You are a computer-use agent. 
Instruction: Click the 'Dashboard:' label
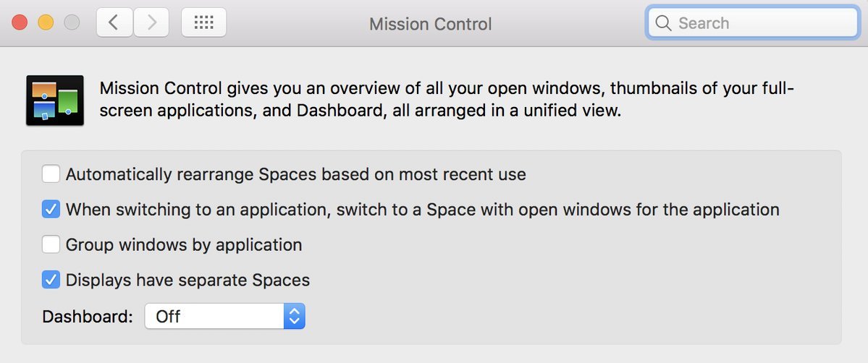(x=88, y=317)
